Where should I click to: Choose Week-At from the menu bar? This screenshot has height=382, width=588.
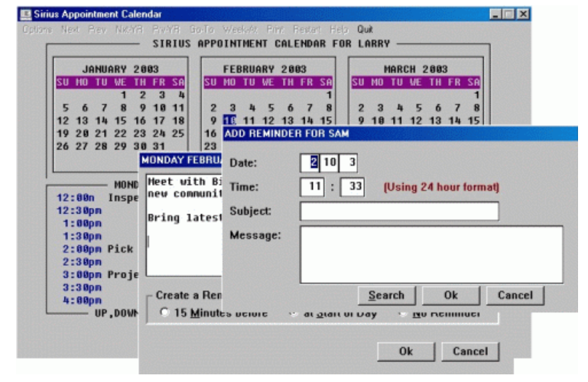tap(240, 29)
